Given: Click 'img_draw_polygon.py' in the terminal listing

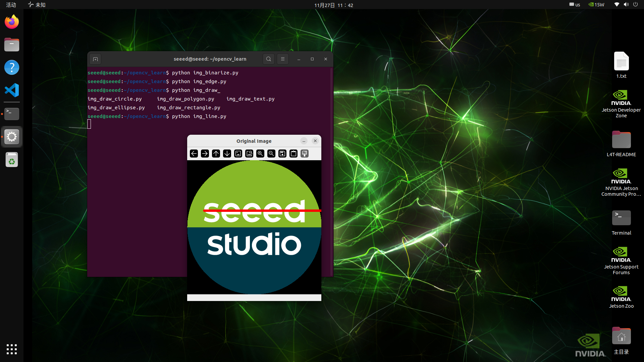Looking at the screenshot, I should [x=185, y=99].
